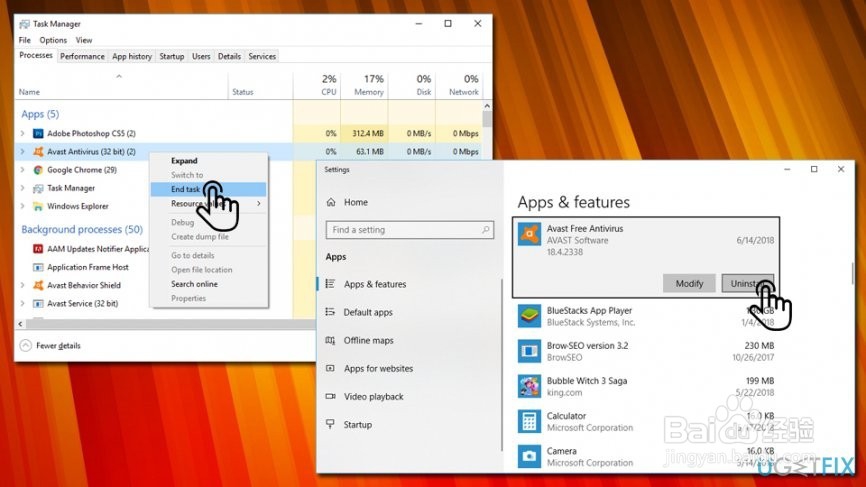The width and height of the screenshot is (866, 487).
Task: Switch to the App history tab
Action: pyautogui.click(x=132, y=56)
